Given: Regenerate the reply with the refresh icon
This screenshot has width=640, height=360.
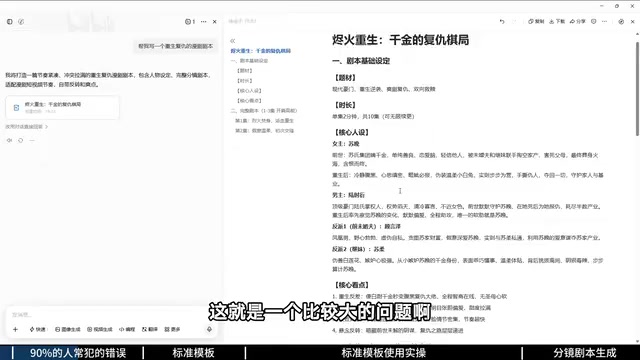Looking at the screenshot, I should [20, 140].
